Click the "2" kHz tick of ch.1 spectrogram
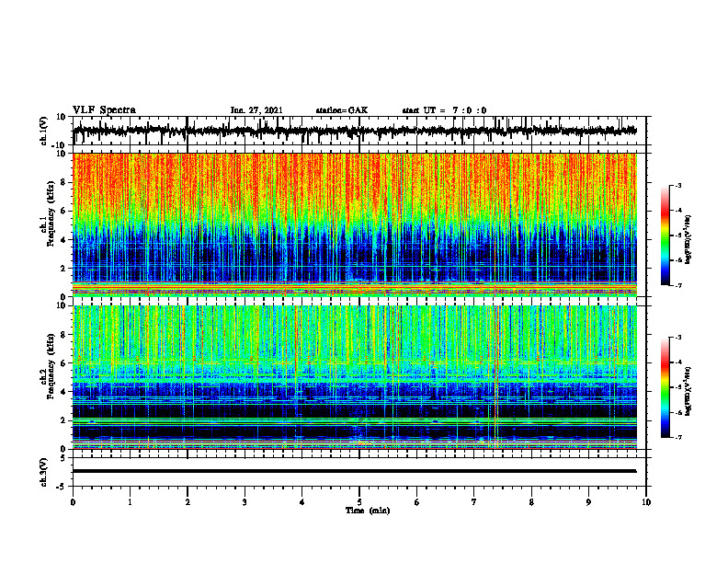728x563 pixels. [x=63, y=269]
